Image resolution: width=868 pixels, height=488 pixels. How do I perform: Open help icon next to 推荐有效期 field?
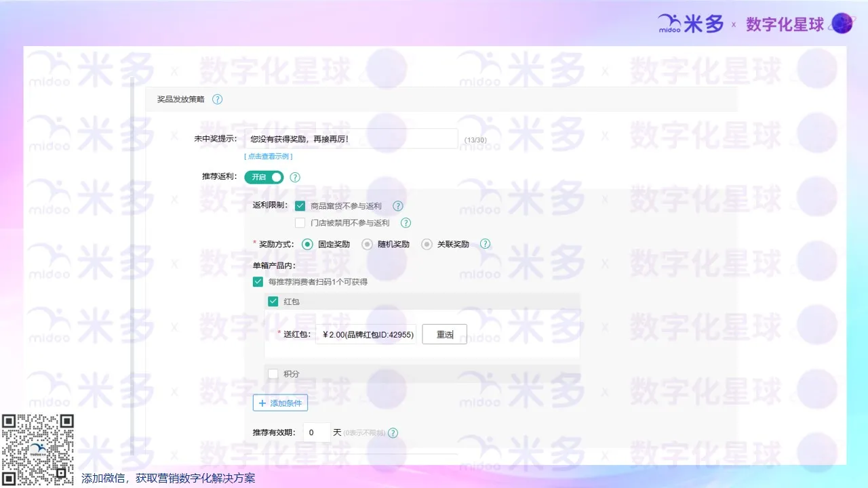[x=393, y=432]
